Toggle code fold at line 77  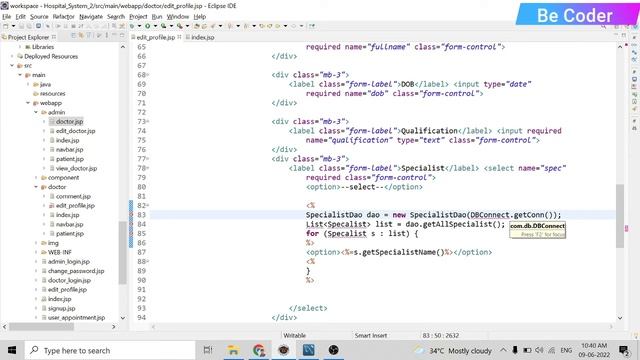click(x=148, y=159)
